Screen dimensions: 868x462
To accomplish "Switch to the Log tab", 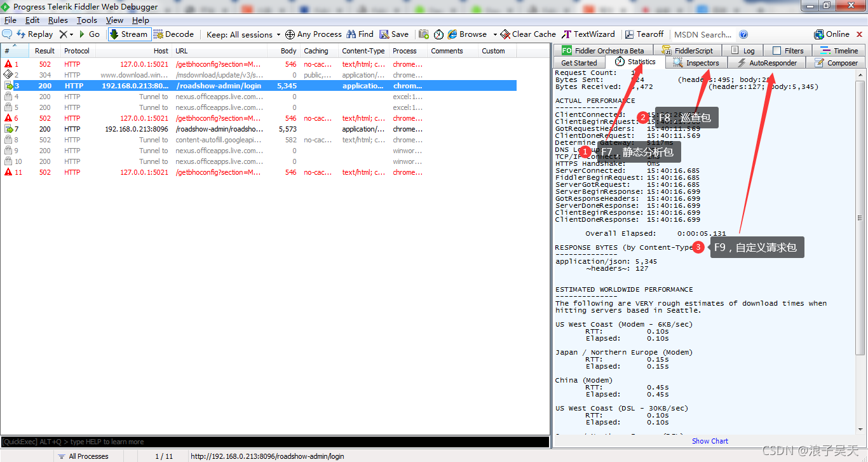I will (743, 51).
